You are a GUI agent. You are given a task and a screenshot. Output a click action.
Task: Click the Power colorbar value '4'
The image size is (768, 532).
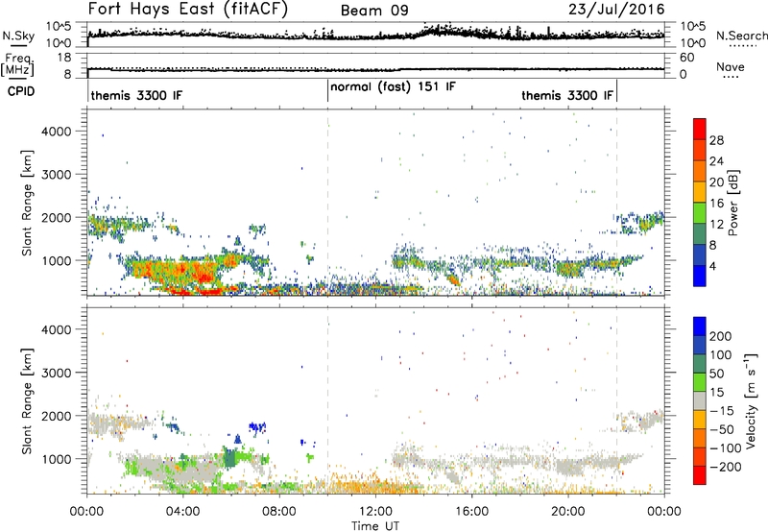click(712, 266)
